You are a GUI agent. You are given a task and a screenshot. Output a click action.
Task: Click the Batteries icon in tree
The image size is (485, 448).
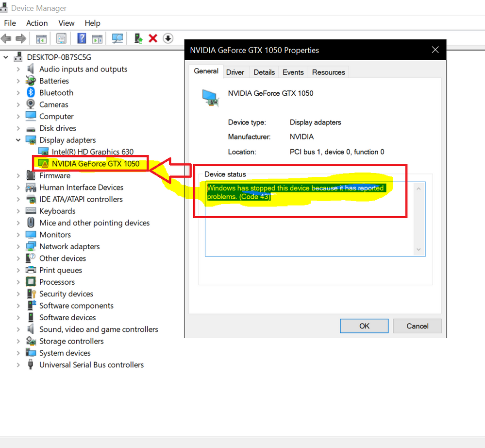[x=31, y=81]
